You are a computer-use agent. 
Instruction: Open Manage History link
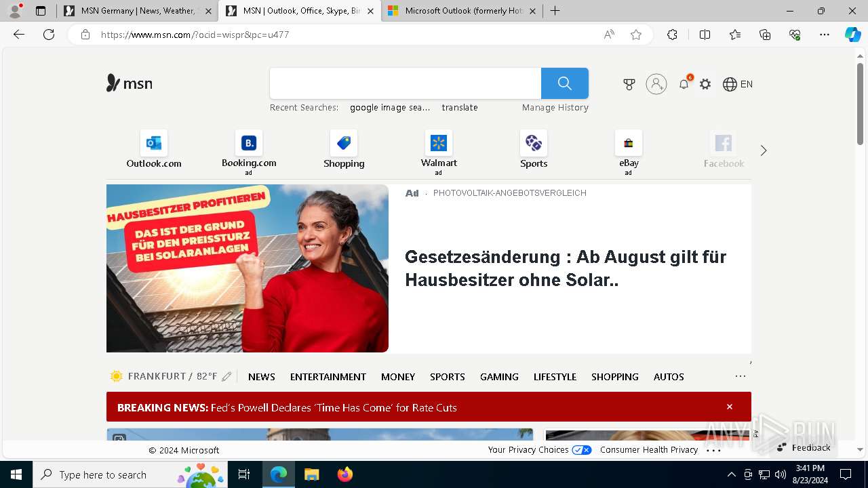[x=555, y=107]
